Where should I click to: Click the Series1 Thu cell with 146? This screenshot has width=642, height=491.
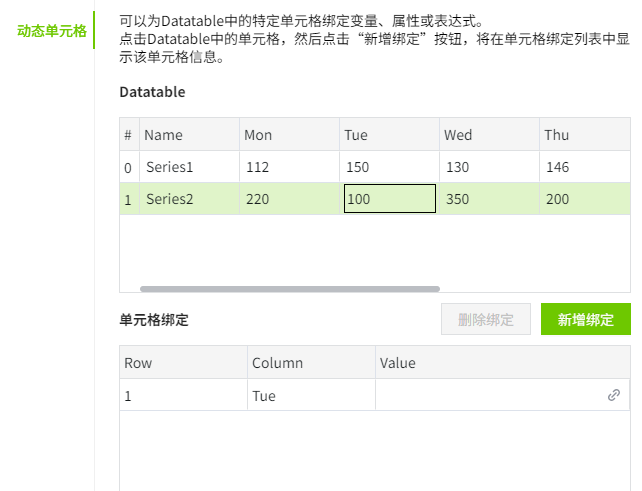pos(585,167)
